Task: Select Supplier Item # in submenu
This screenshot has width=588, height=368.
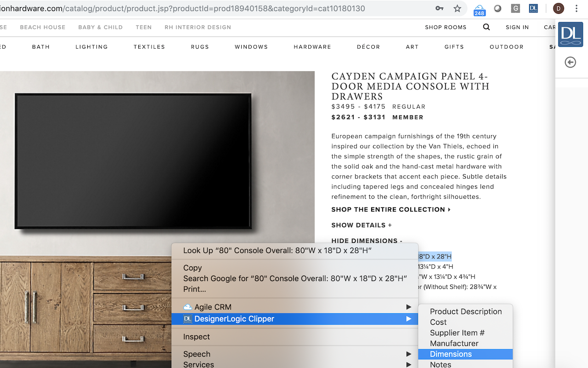Action: 465,333
